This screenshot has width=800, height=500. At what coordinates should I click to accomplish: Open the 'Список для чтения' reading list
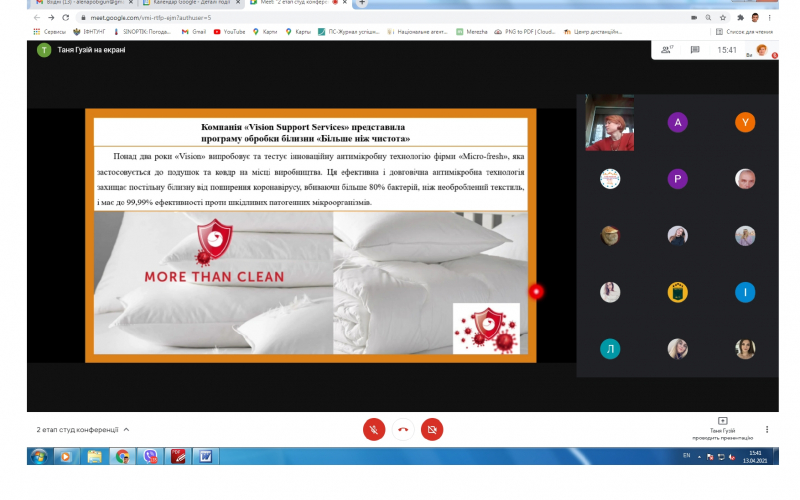pos(744,32)
